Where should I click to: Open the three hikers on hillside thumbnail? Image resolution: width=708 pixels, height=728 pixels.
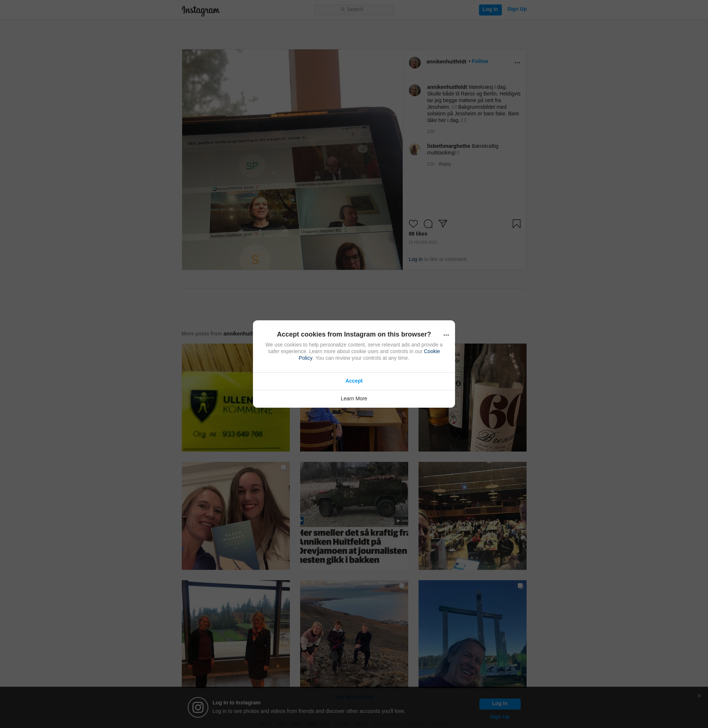tap(354, 634)
